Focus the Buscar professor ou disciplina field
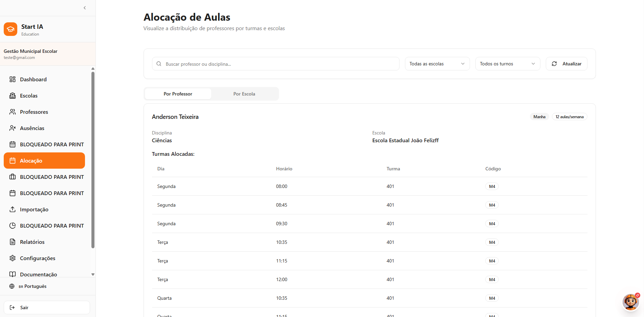Screen dimensions: 644x317 click(x=276, y=64)
